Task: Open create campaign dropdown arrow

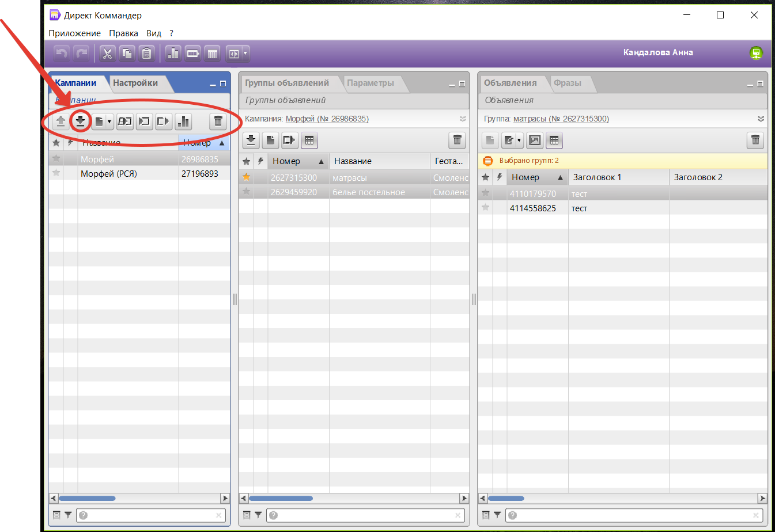Action: click(109, 121)
